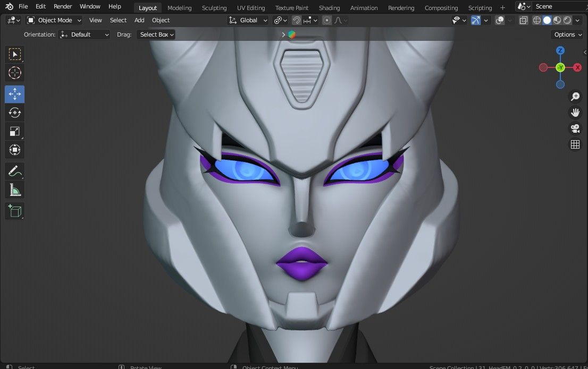This screenshot has height=369, width=588.
Task: Switch to the Shading workspace tab
Action: click(329, 8)
